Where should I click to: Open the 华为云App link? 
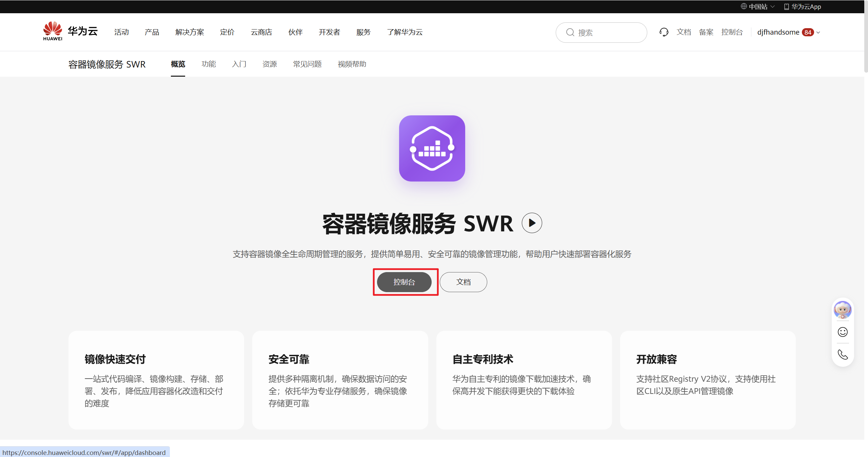[x=803, y=6]
